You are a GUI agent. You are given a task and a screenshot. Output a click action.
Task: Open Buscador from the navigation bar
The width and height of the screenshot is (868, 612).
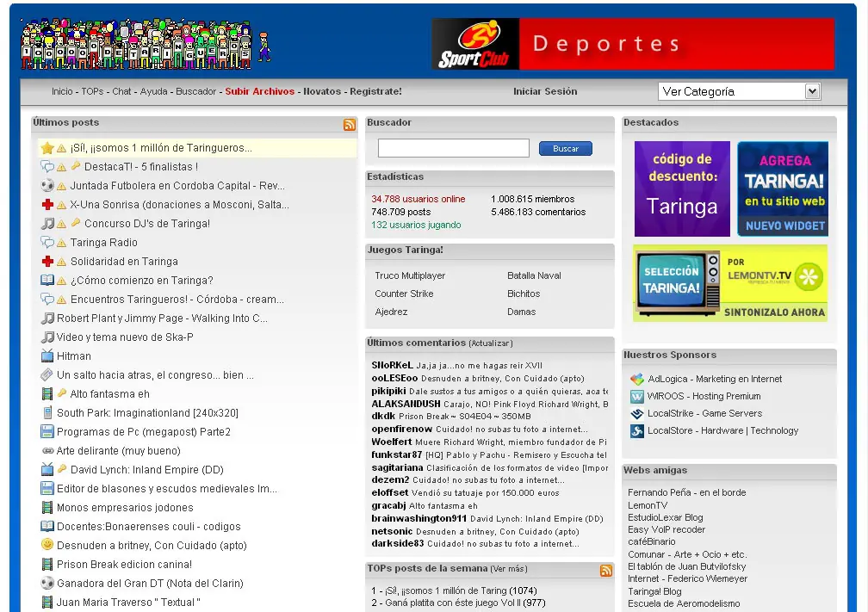pyautogui.click(x=196, y=91)
